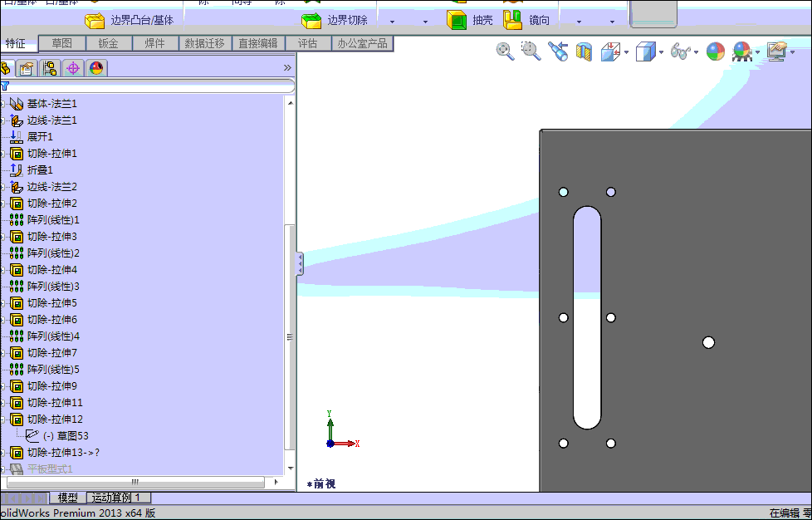Click the 抽壳 shell ribbon button
This screenshot has width=812, height=520.
coord(470,20)
